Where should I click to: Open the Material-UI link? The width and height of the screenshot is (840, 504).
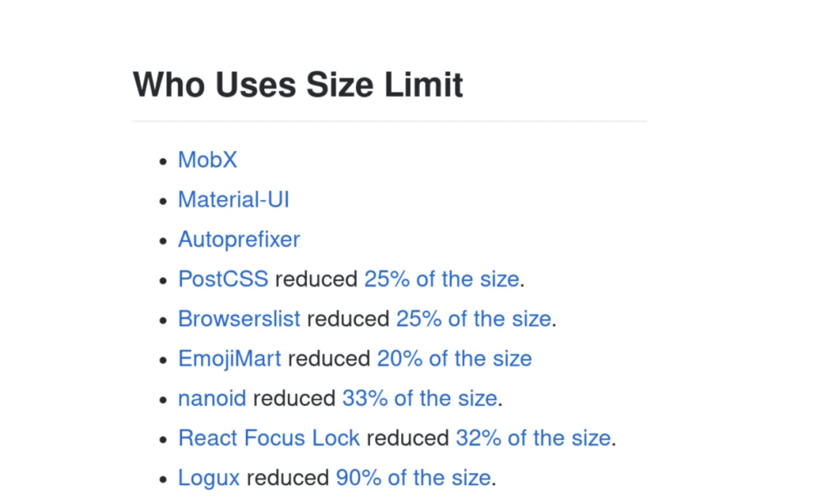[234, 200]
